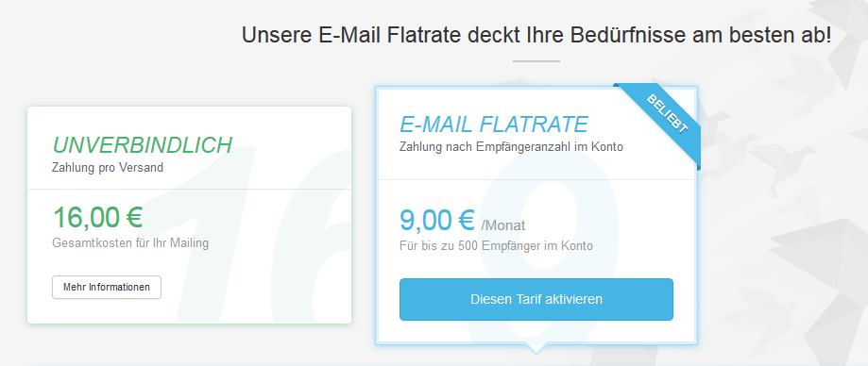Click Für bis zu 500 Empfänger text
868x366 pixels.
pyautogui.click(x=496, y=246)
